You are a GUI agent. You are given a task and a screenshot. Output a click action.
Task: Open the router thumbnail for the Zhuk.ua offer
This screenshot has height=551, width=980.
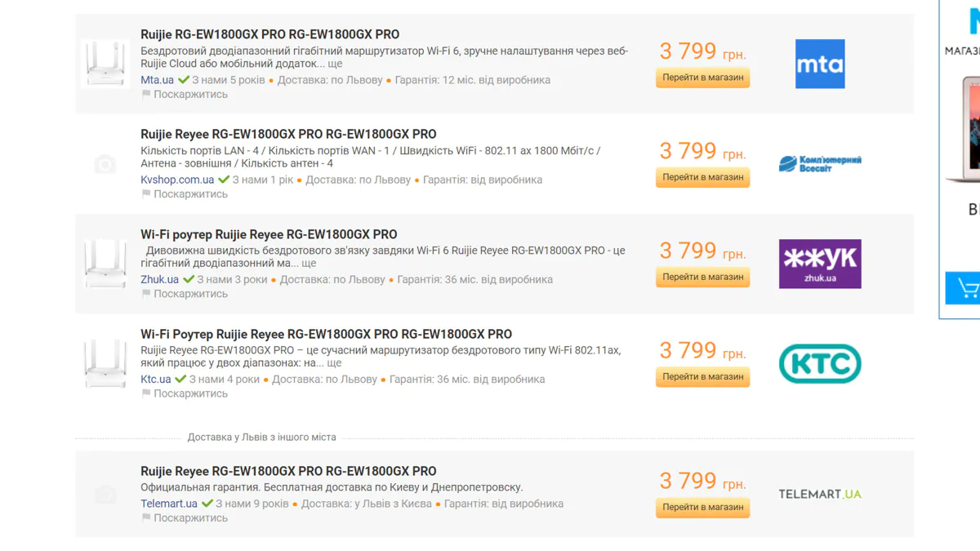[105, 263]
